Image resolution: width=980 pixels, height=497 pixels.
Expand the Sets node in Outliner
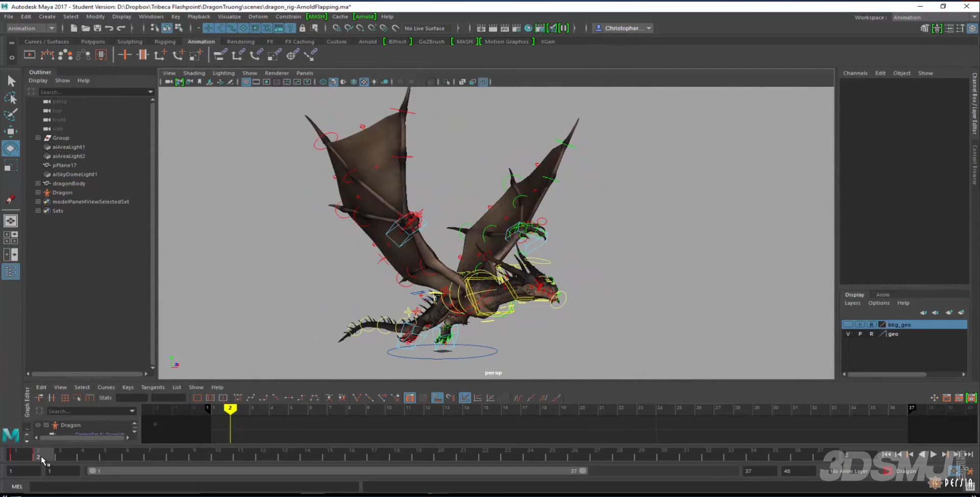click(x=38, y=211)
